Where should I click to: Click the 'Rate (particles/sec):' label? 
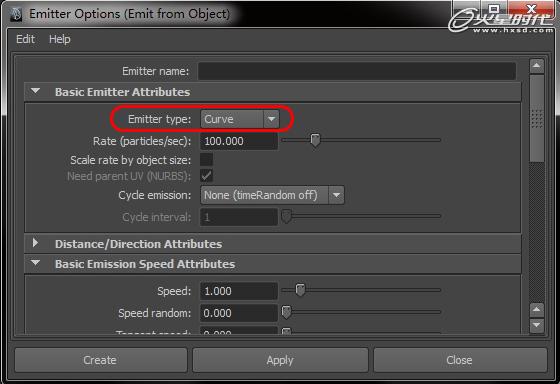click(142, 141)
